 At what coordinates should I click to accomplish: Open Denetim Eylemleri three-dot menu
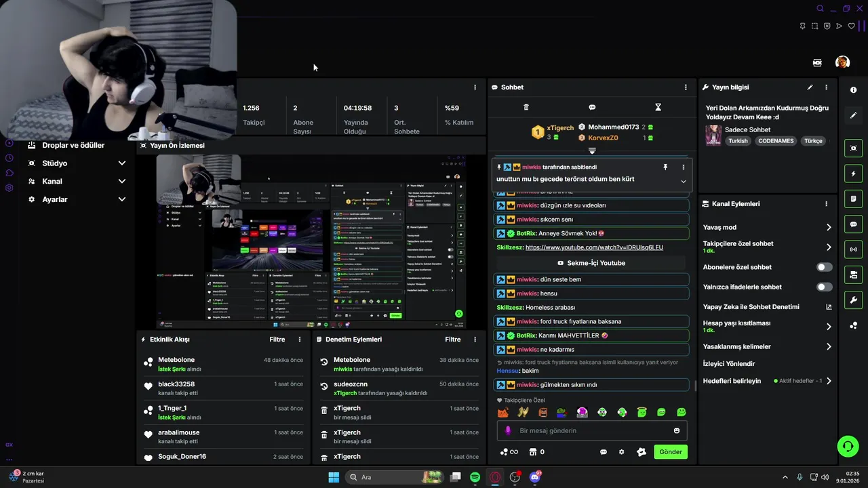tap(475, 340)
